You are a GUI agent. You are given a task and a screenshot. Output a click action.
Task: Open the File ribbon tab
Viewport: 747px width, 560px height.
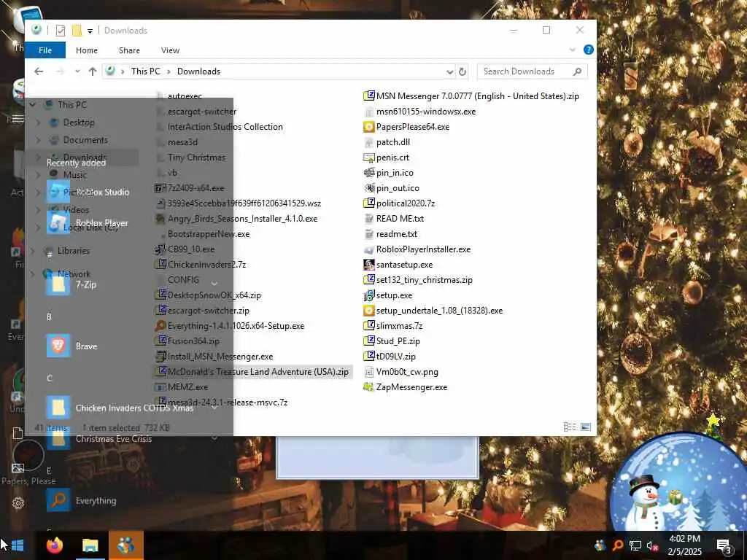[x=45, y=50]
